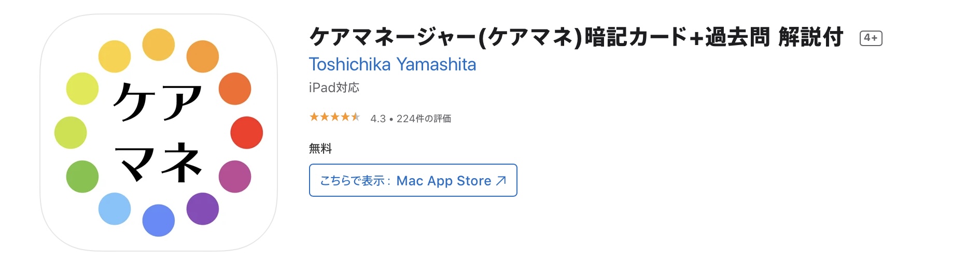The height and width of the screenshot is (262, 980).
Task: Click the 4+ age rating badge
Action: [871, 38]
